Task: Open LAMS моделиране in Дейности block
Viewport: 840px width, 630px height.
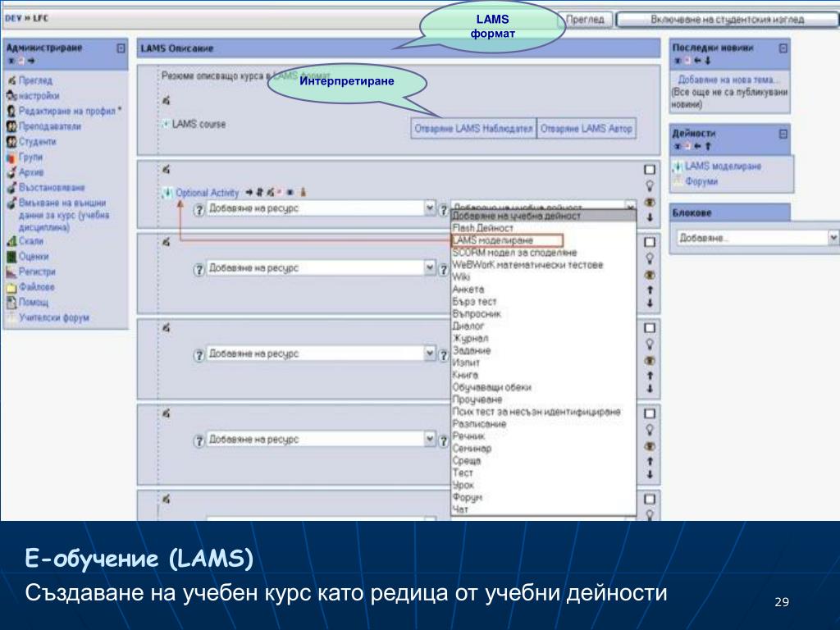Action: (723, 166)
